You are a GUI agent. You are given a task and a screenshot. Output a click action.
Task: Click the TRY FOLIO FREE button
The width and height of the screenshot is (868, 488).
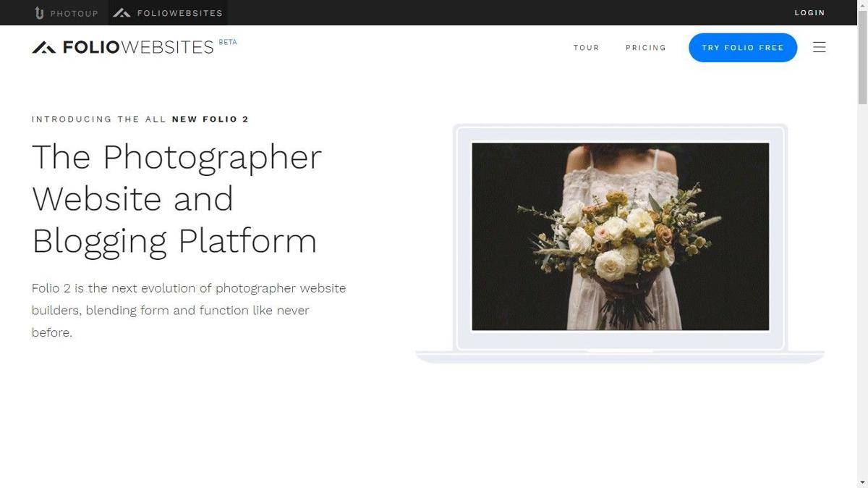(743, 48)
